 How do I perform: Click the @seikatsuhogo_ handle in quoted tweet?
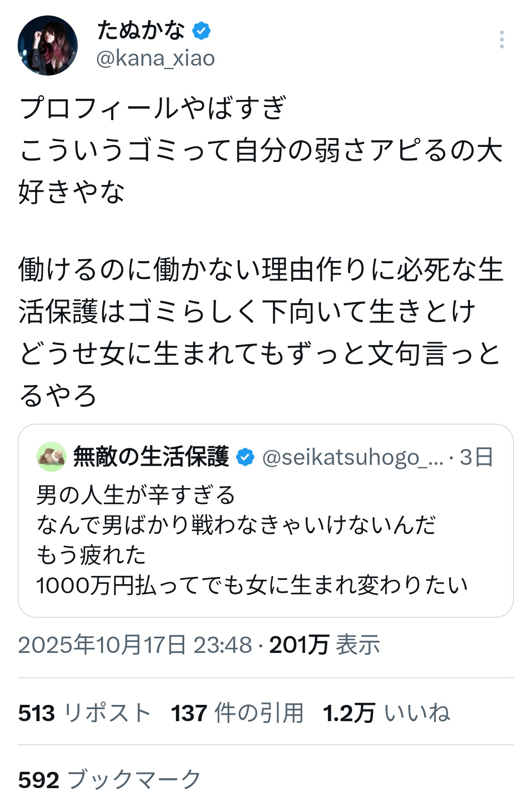pos(352,458)
